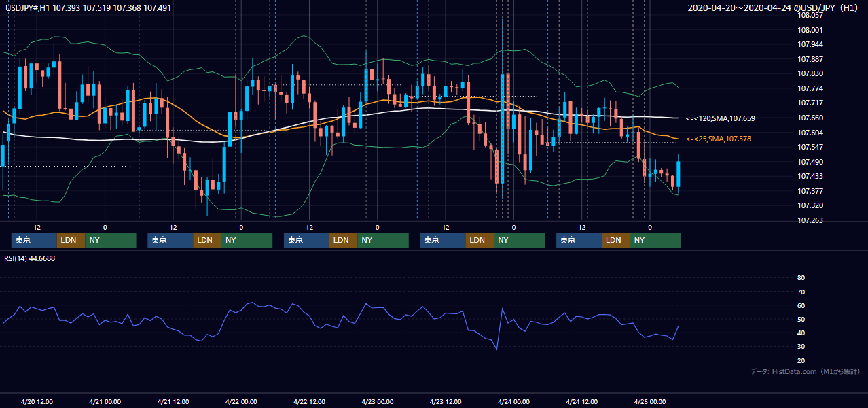Select the 107.433 price level
Viewport: 868px width, 408px height.
(x=810, y=176)
